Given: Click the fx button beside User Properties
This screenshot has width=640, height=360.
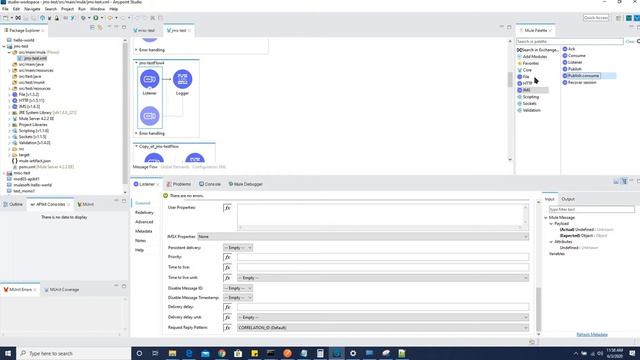Looking at the screenshot, I should (227, 208).
